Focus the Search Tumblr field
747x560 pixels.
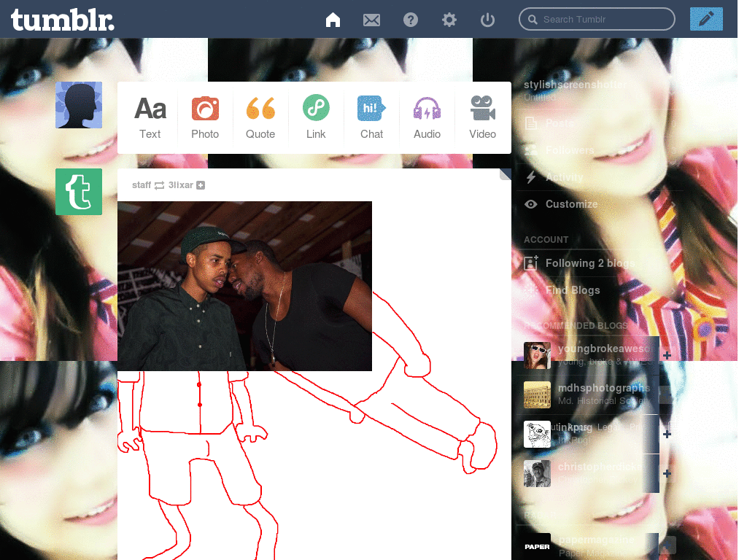pos(597,19)
